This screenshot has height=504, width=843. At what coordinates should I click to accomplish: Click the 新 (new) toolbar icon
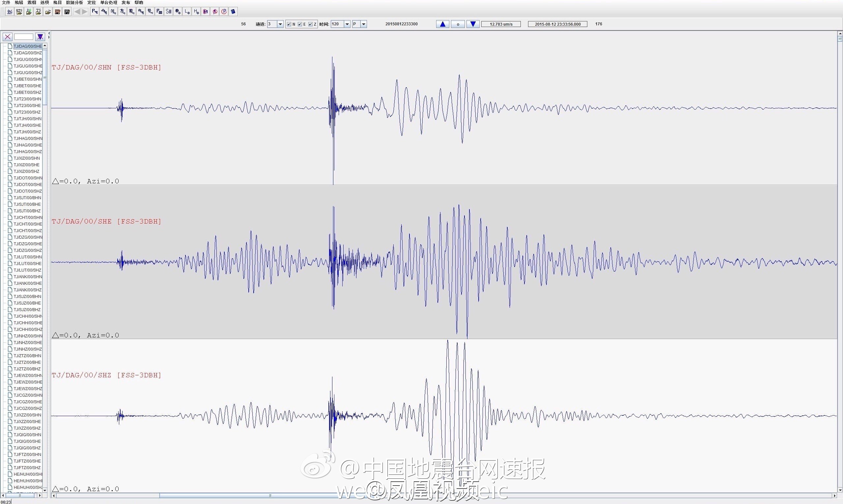point(10,12)
